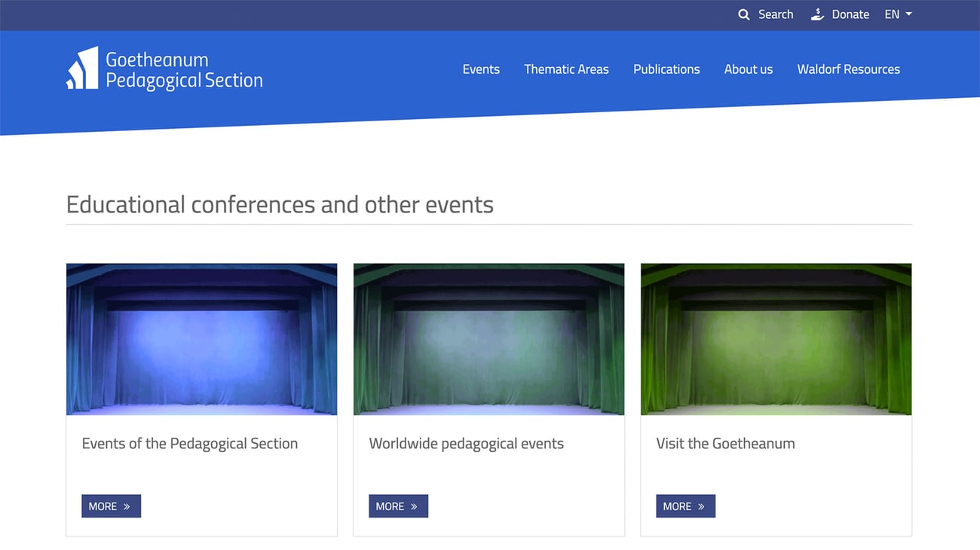980x550 pixels.
Task: Open the EN language dropdown
Action: click(x=898, y=14)
